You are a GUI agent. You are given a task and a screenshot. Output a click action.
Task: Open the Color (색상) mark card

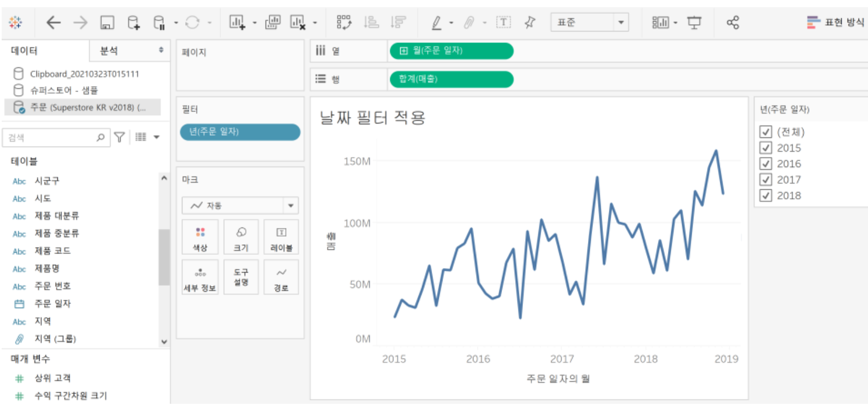pyautogui.click(x=200, y=237)
